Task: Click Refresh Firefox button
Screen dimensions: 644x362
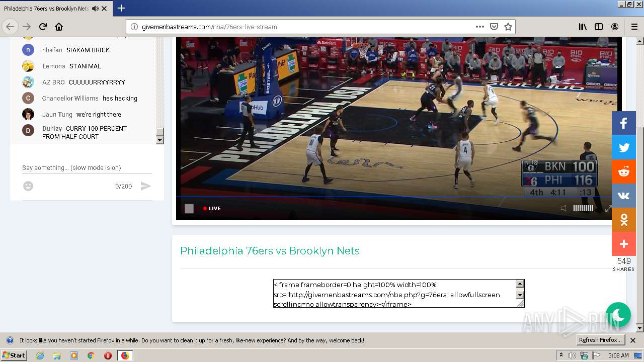Action: pos(601,340)
